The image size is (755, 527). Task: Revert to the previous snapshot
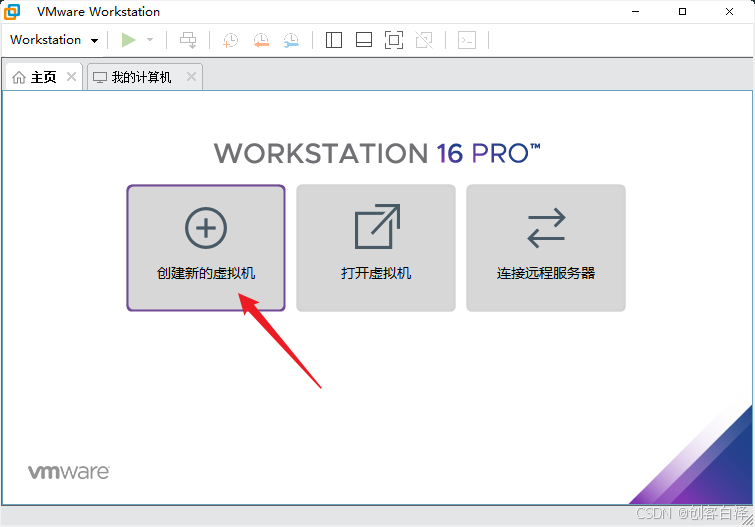[261, 40]
